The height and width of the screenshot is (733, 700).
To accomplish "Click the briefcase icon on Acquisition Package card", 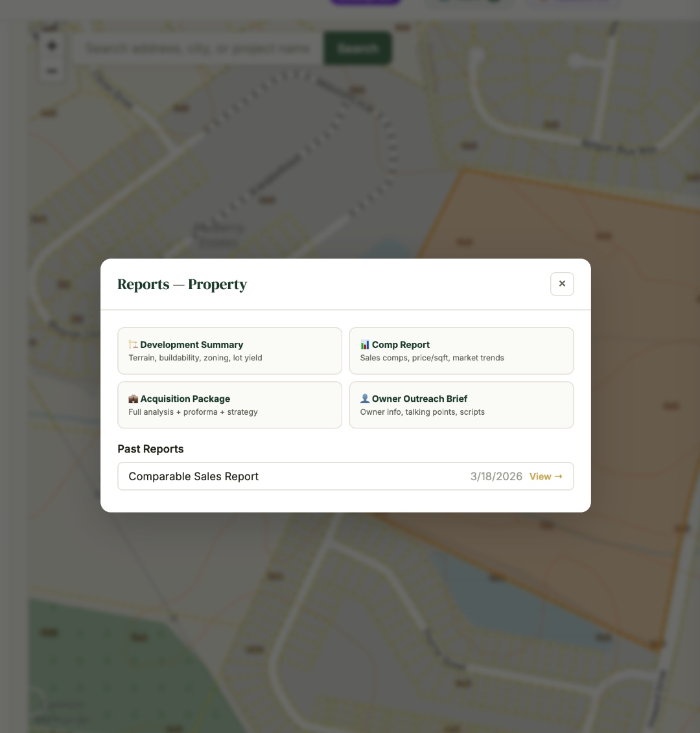I will tap(133, 399).
